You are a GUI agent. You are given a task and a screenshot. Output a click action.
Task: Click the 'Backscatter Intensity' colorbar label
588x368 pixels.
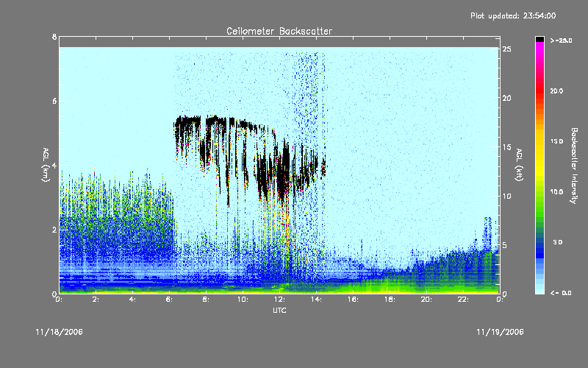click(574, 166)
